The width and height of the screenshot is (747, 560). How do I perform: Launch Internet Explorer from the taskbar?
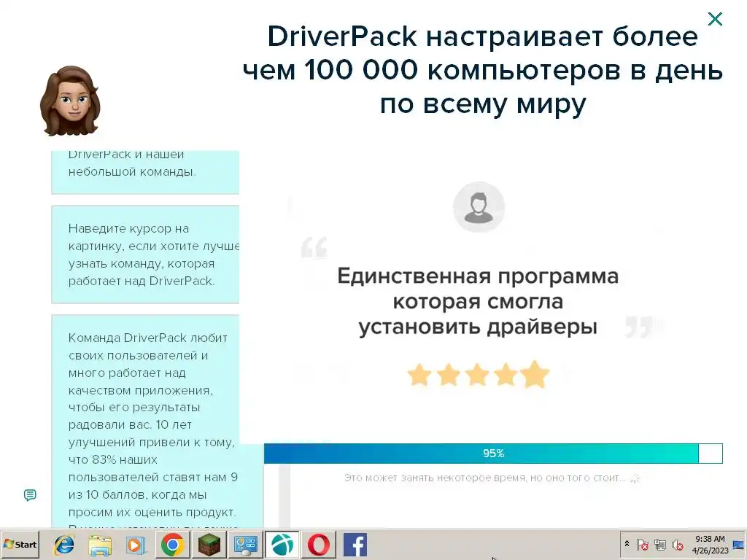64,545
